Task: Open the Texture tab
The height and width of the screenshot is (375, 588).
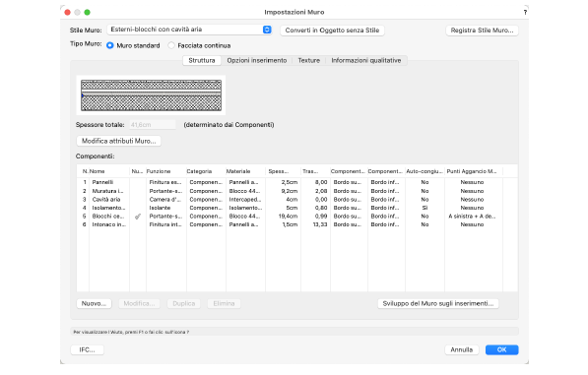Action: (x=308, y=60)
